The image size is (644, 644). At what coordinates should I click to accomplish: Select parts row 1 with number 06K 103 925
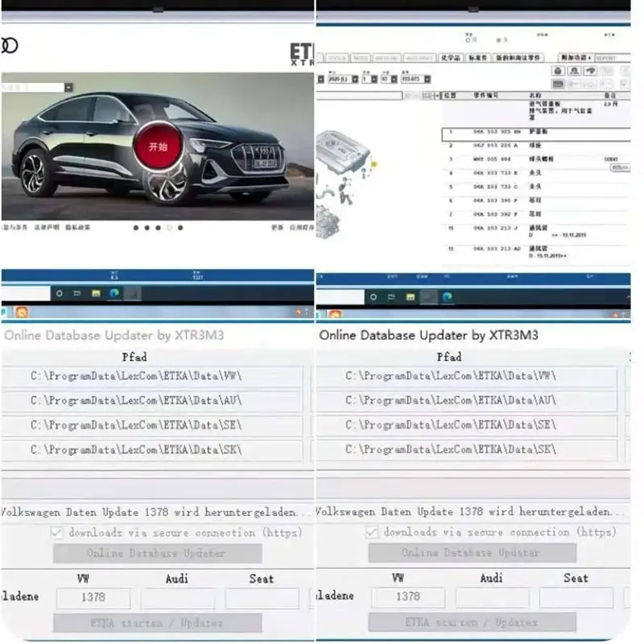pyautogui.click(x=536, y=134)
